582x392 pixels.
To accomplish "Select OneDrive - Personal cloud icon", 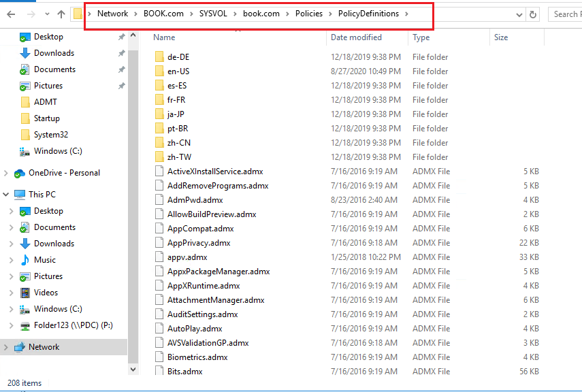I will pyautogui.click(x=19, y=174).
